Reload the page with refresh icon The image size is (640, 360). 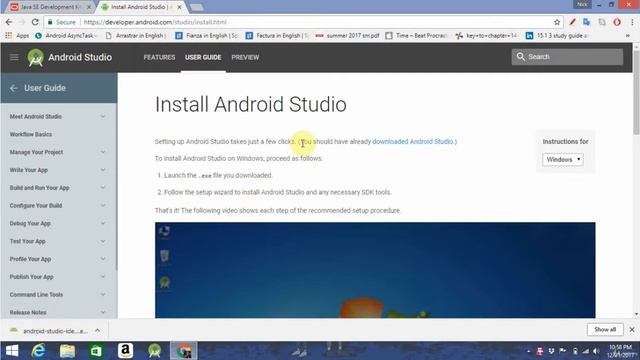[35, 22]
